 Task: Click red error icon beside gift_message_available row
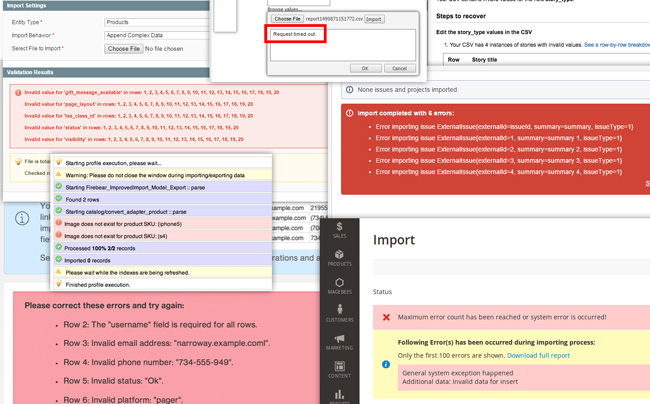point(18,92)
